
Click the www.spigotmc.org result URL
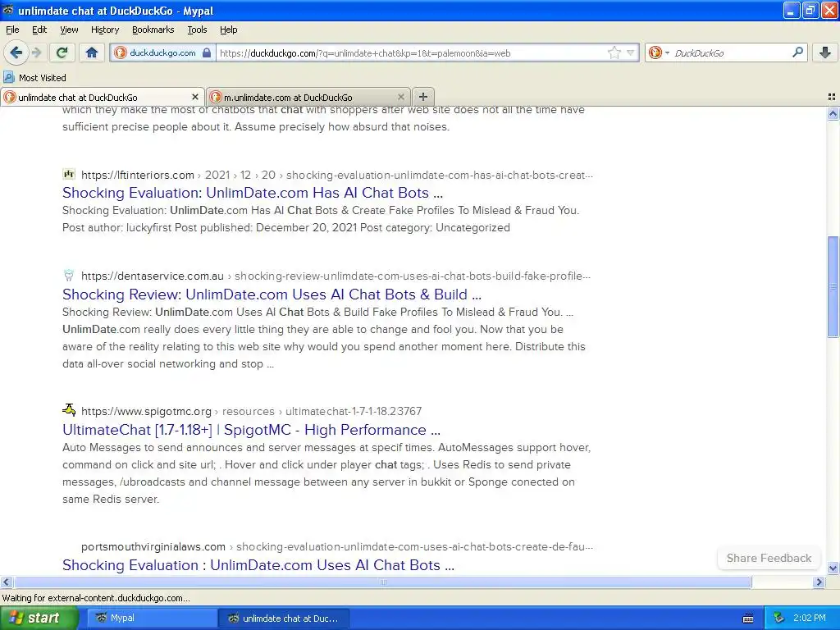251,411
